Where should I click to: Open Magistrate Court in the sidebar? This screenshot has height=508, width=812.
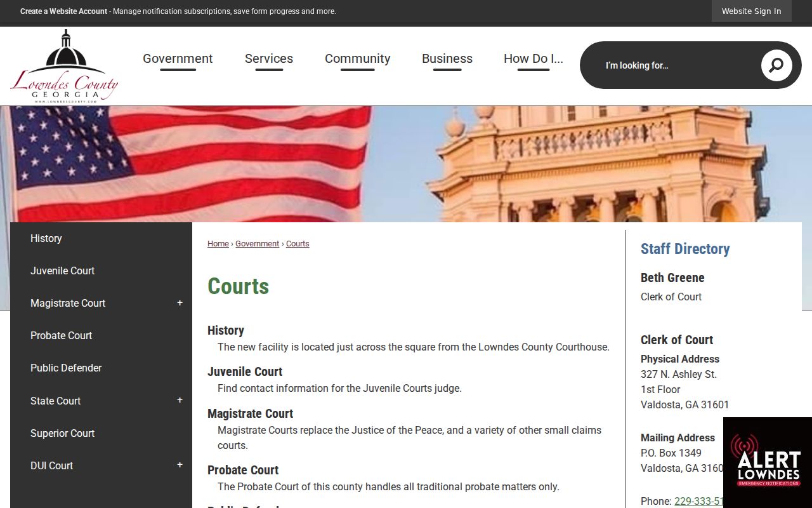[x=68, y=303]
